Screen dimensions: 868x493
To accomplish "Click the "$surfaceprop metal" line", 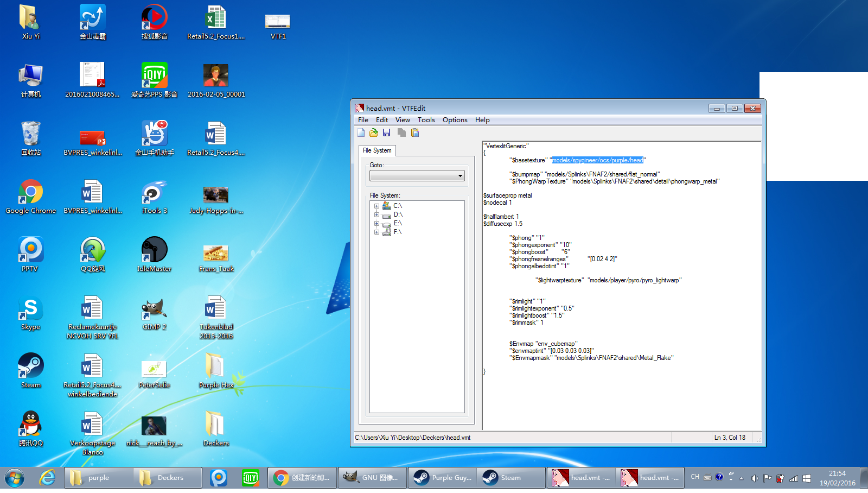I will 508,195.
